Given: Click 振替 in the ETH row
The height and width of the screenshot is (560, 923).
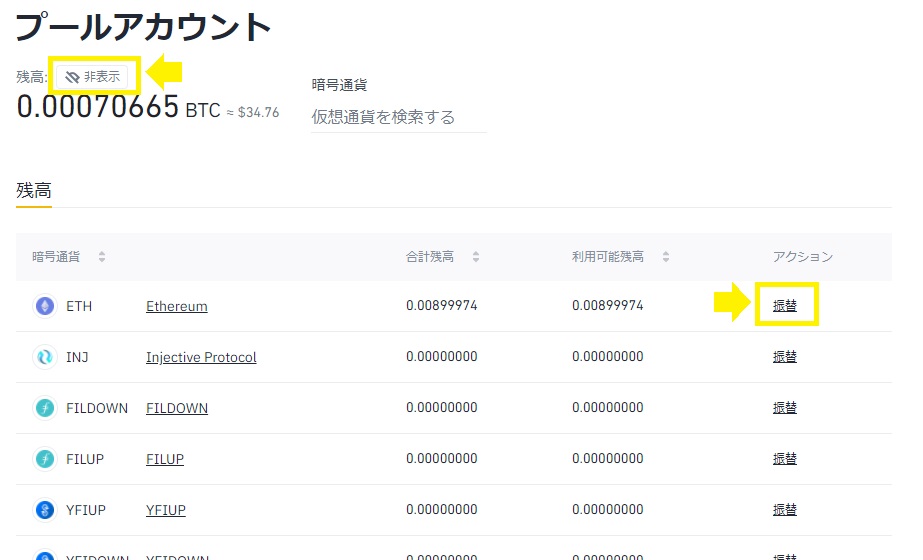Looking at the screenshot, I should tap(785, 306).
